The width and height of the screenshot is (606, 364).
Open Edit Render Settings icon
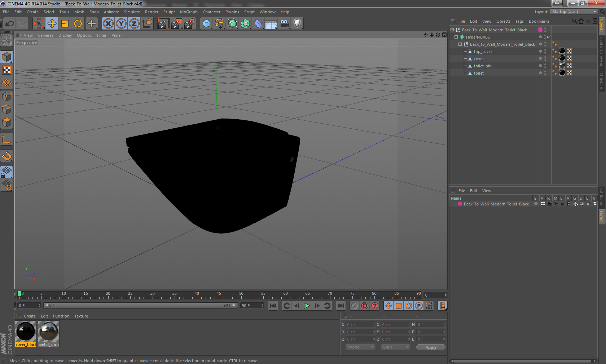coord(189,24)
